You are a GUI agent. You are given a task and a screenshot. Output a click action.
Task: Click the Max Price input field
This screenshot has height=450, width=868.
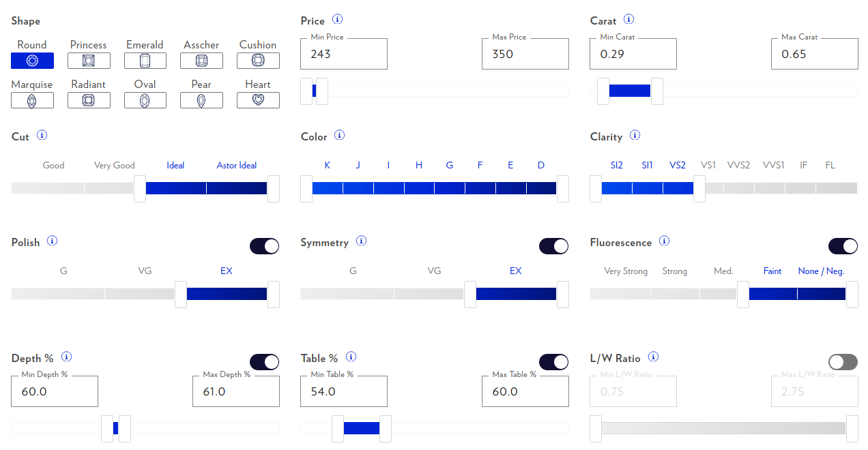tap(525, 54)
